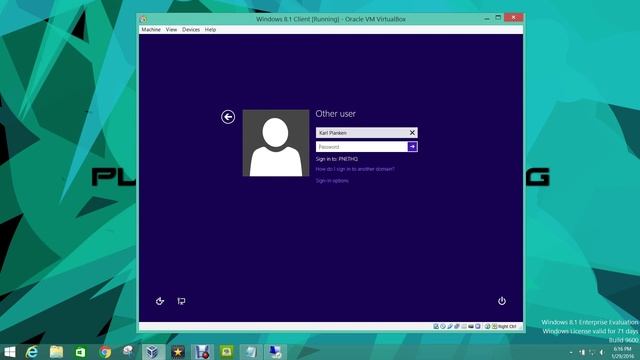The image size is (640, 360).
Task: Clear the Karl Planken username with X
Action: coord(412,133)
